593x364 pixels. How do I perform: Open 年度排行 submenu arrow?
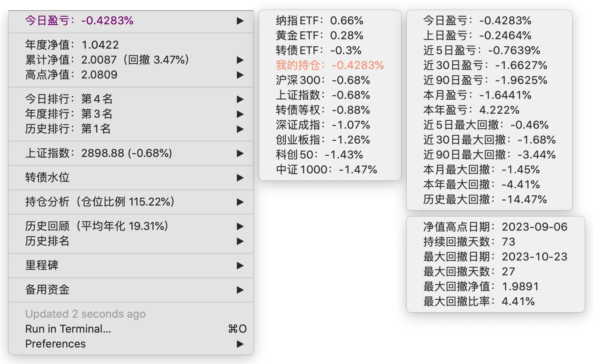pos(240,114)
